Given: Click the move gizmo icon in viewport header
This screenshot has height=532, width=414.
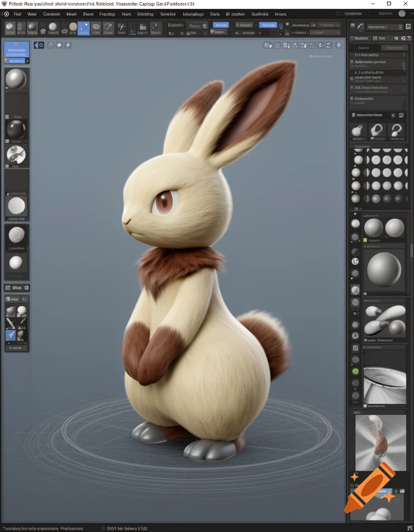Looking at the screenshot, I should coord(68,45).
